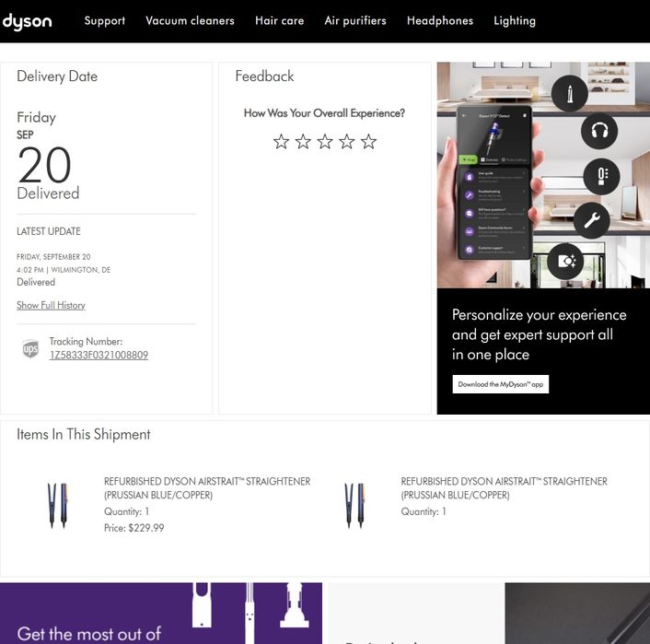Screen dimensions: 650x644
Task: Click the UPS carrier logo
Action: point(30,348)
